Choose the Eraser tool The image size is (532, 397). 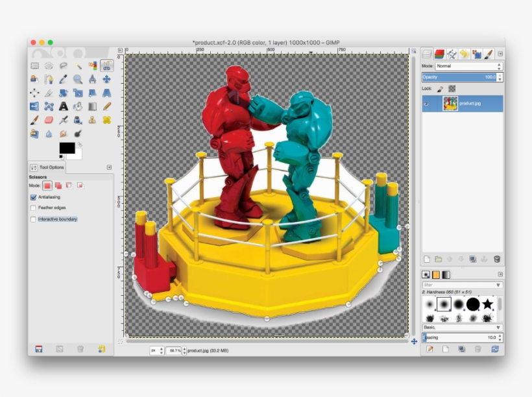pos(49,120)
